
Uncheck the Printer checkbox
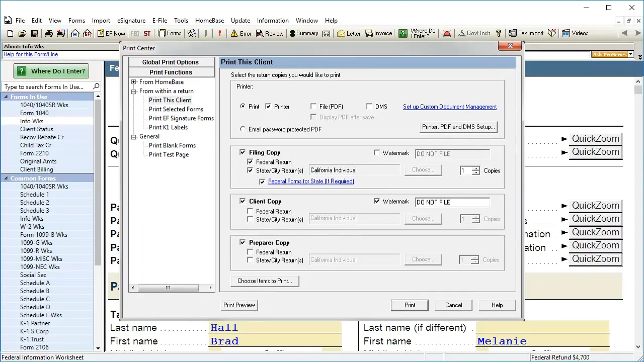click(268, 107)
